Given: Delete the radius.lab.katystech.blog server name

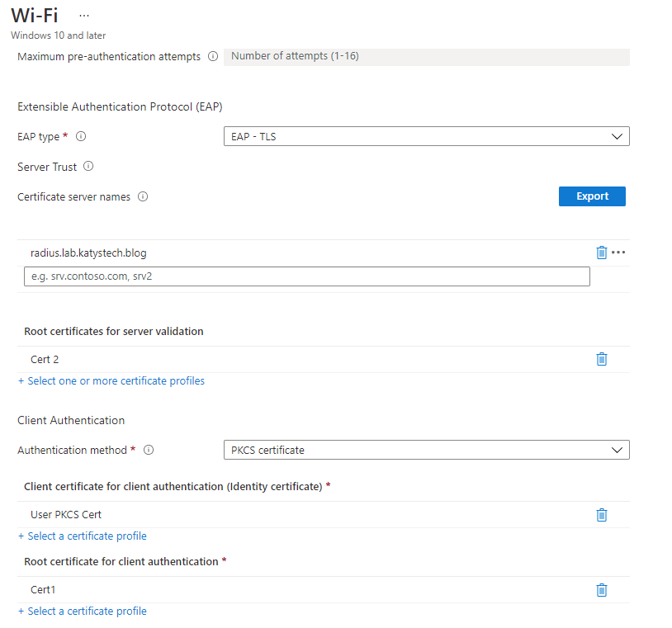Looking at the screenshot, I should pyautogui.click(x=601, y=253).
